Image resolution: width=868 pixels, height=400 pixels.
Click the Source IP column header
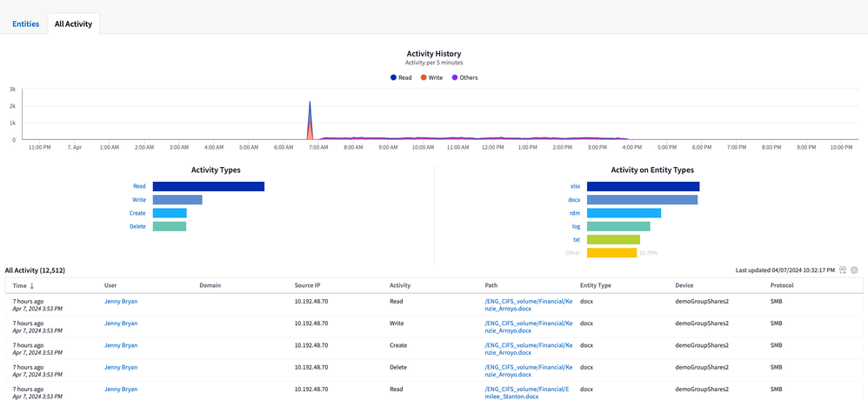pos(307,285)
